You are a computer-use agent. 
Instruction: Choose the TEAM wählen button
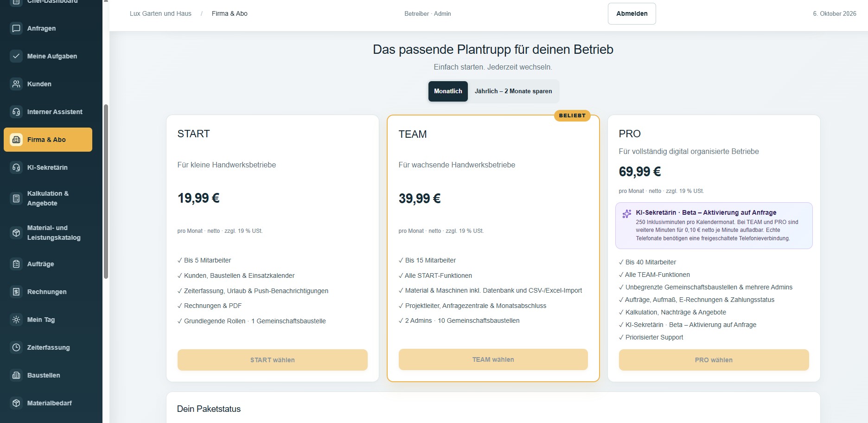tap(493, 359)
